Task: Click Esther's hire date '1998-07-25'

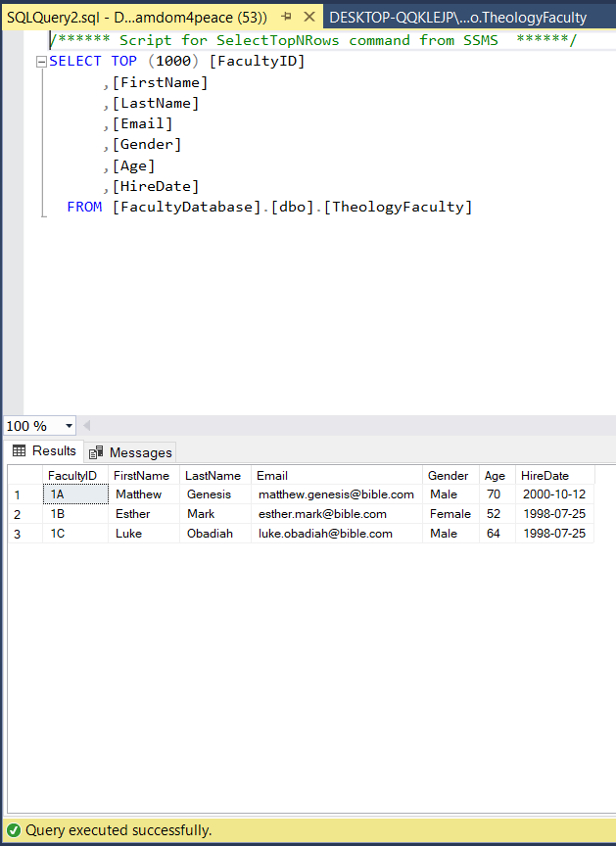Action: click(555, 514)
